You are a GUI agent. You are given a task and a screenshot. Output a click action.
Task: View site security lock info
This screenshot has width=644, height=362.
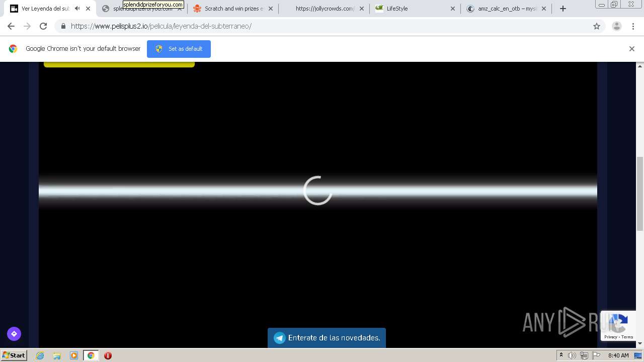click(63, 26)
